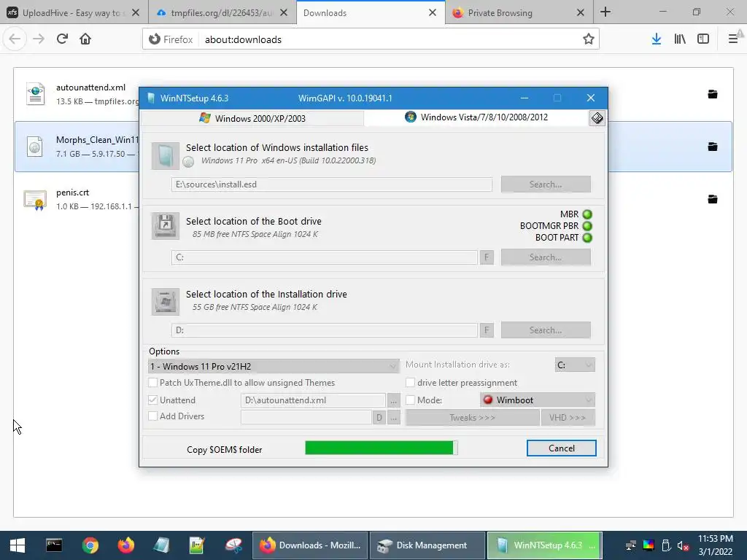Screen dimensions: 747x560
Task: Open containing folder for Morphs_Clean_Win11
Action: (x=713, y=147)
